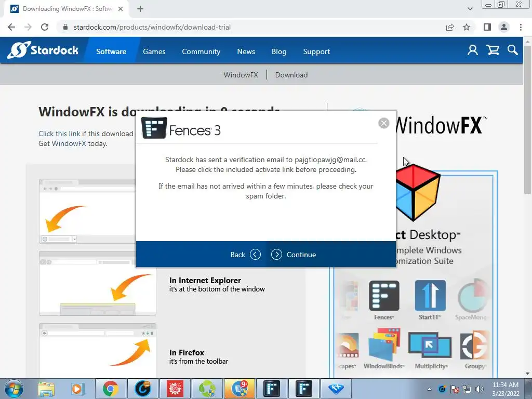Bookmark this page with the star icon
This screenshot has width=532, height=399.
coord(467,27)
